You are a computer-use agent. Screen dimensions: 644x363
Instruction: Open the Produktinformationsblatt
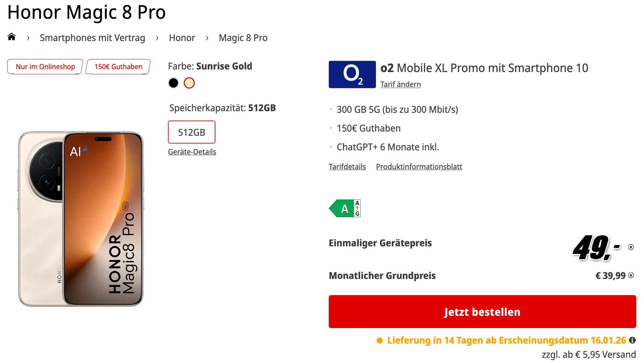[x=419, y=167]
